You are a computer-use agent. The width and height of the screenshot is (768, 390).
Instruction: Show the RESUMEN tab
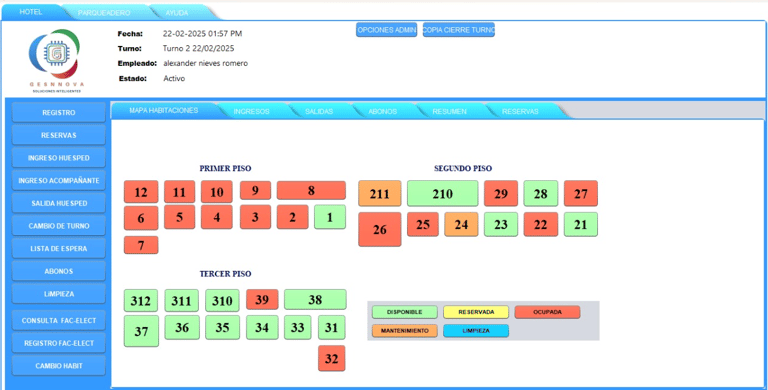(x=449, y=111)
